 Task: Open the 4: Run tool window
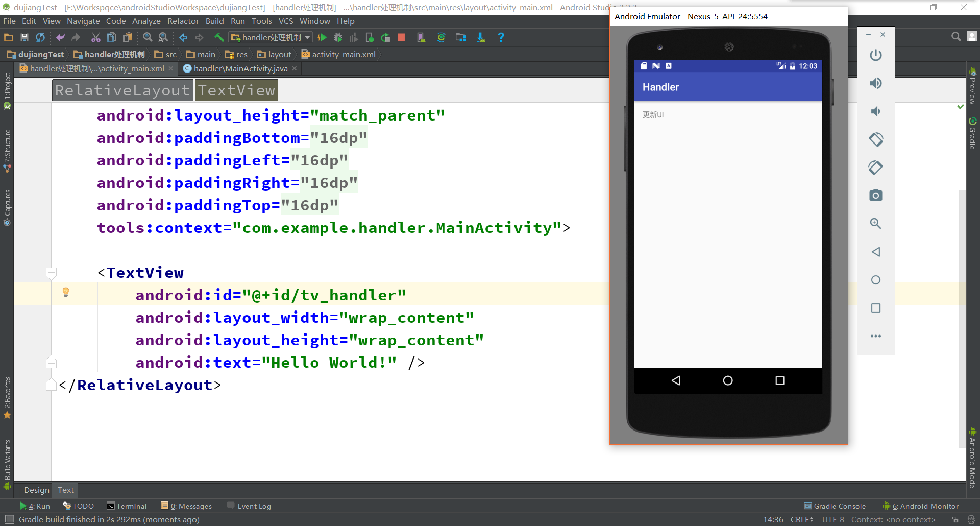(x=35, y=506)
